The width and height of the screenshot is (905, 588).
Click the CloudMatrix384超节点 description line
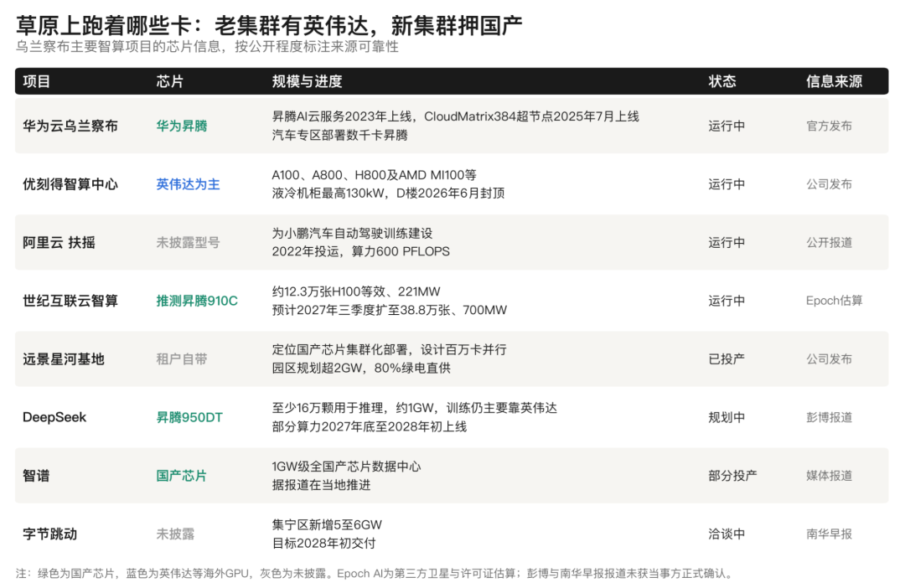point(455,116)
